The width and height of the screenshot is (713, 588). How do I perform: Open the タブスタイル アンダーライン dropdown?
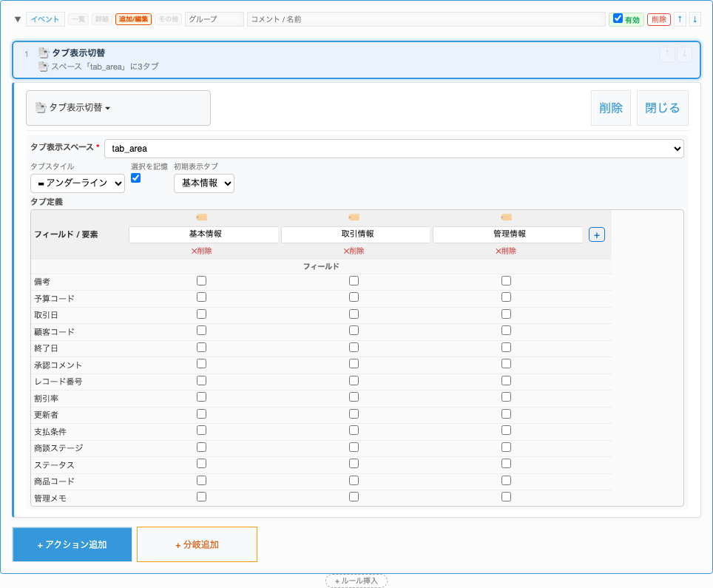tap(78, 183)
